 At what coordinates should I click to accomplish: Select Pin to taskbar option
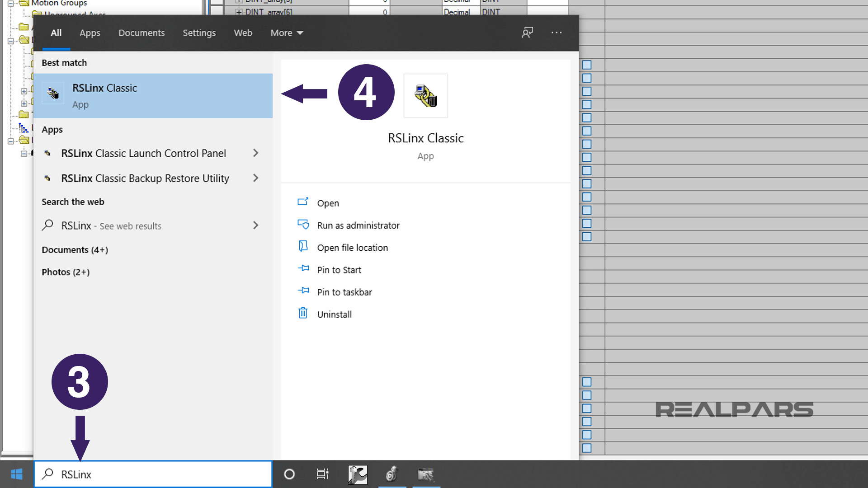(x=344, y=291)
